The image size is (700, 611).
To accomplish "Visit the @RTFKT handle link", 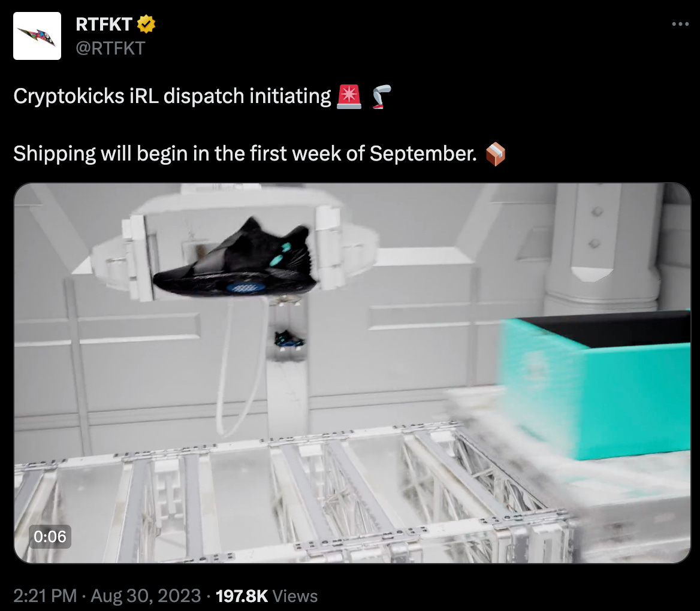I will (110, 48).
